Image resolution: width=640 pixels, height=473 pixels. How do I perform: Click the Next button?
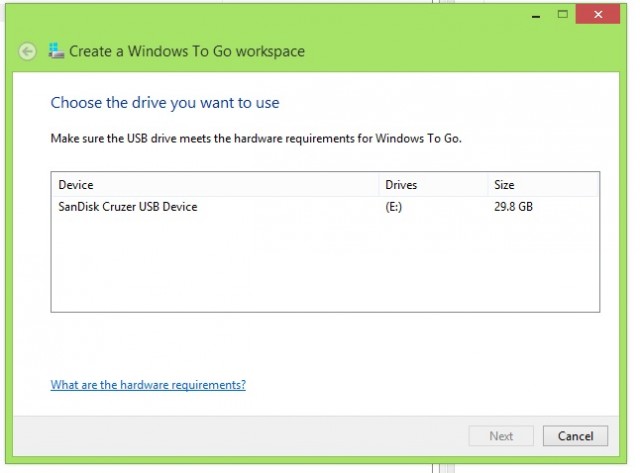501,436
